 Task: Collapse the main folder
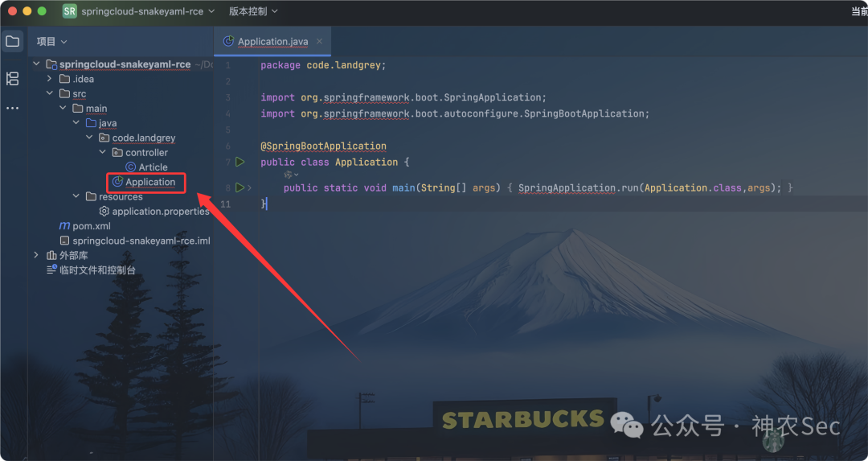(63, 108)
